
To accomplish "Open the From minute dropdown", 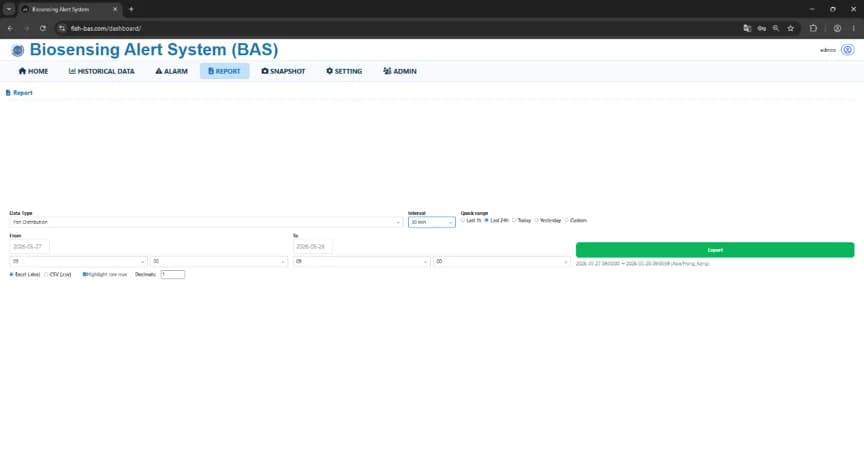I will pyautogui.click(x=219, y=261).
